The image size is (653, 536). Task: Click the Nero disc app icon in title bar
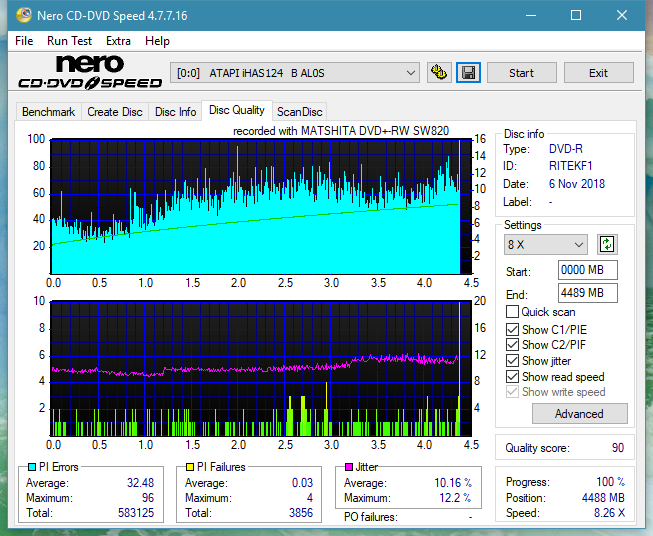[x=23, y=15]
